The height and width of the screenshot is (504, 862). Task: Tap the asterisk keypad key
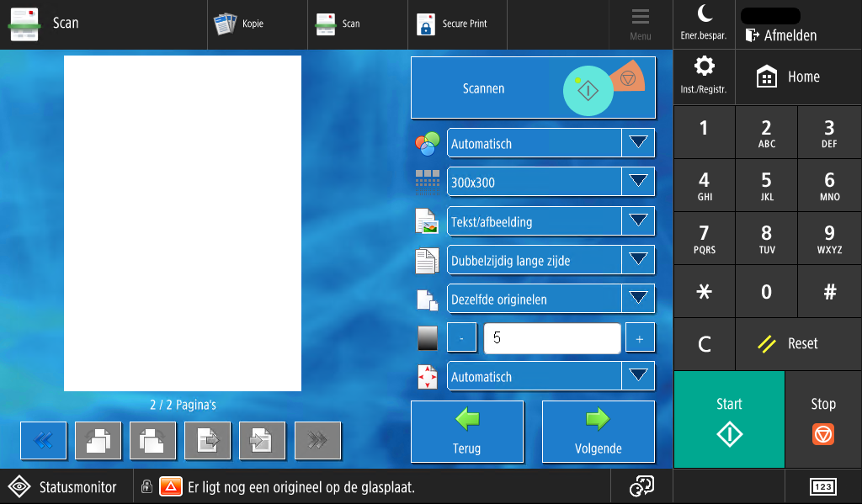(704, 291)
